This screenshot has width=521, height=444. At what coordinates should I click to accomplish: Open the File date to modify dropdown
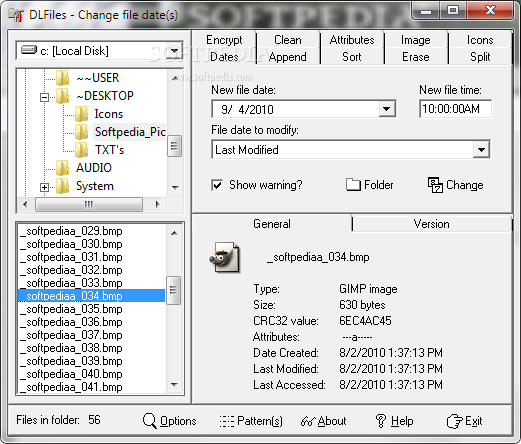(x=481, y=150)
